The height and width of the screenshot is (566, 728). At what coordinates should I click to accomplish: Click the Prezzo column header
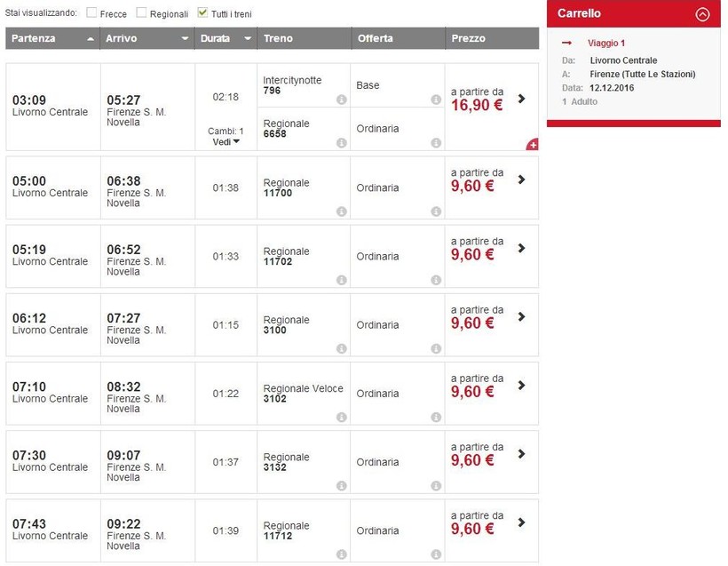(469, 39)
